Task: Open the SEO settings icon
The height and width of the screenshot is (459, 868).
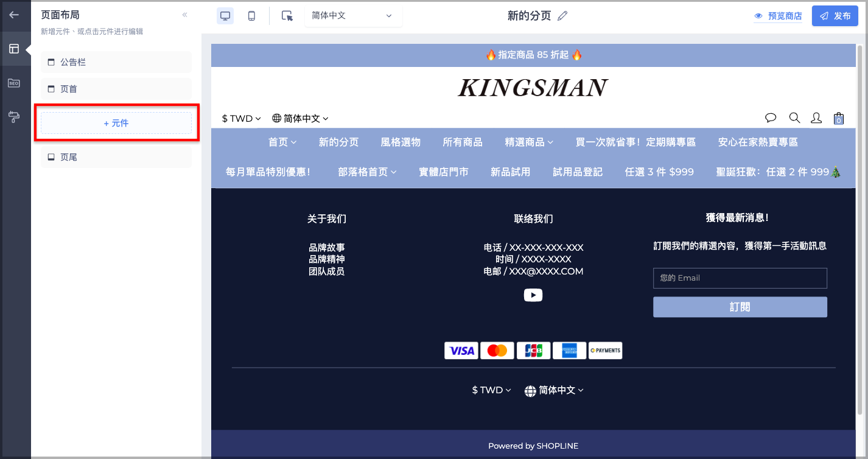Action: (x=14, y=83)
